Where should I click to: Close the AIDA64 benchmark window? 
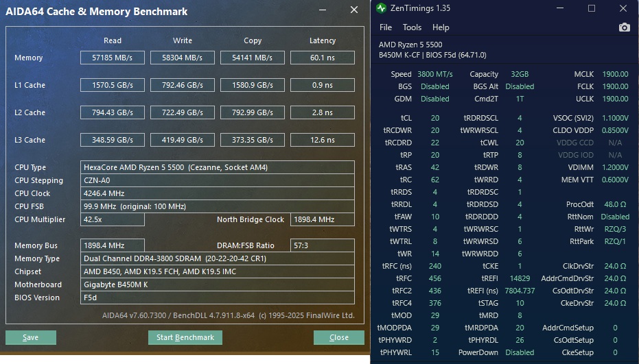tap(354, 10)
